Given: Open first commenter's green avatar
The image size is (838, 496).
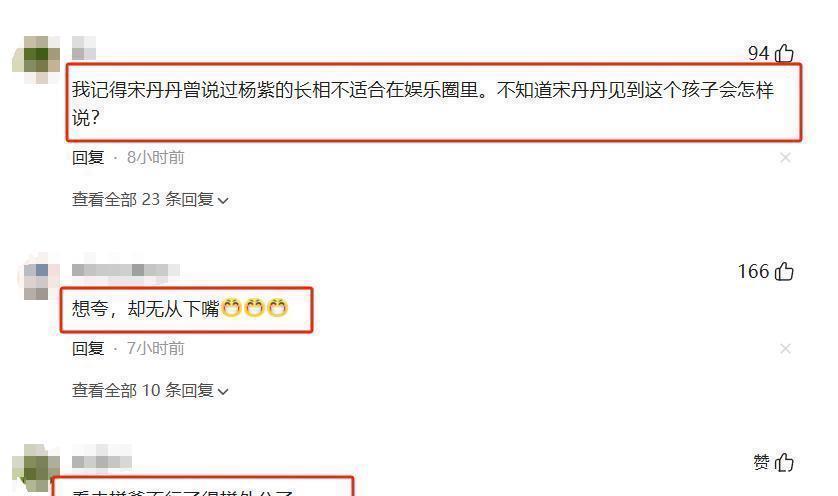Looking at the screenshot, I should 36,59.
